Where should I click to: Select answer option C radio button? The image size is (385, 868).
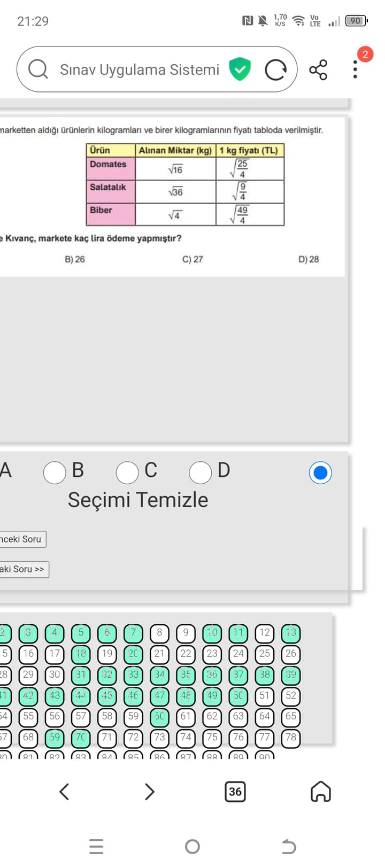click(127, 472)
